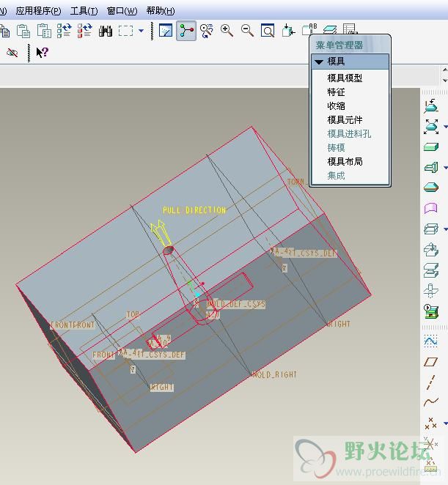
Task: Activate the dashed box selection tool
Action: pos(125,31)
